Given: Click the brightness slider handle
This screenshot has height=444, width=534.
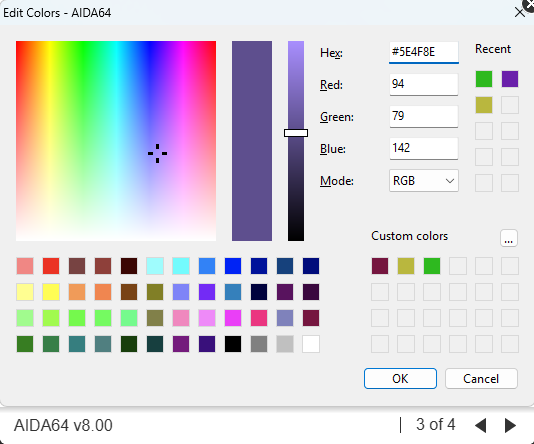Looking at the screenshot, I should [x=296, y=133].
